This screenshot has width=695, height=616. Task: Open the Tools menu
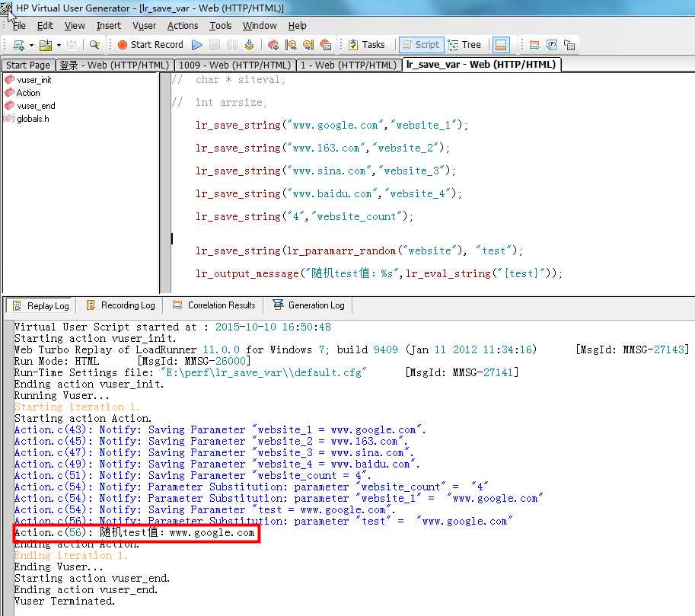[220, 26]
